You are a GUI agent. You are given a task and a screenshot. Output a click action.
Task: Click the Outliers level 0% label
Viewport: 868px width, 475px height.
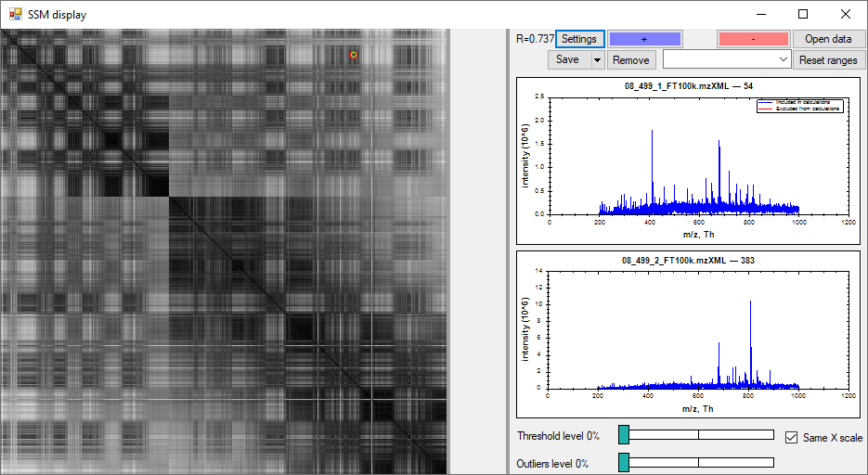[552, 464]
